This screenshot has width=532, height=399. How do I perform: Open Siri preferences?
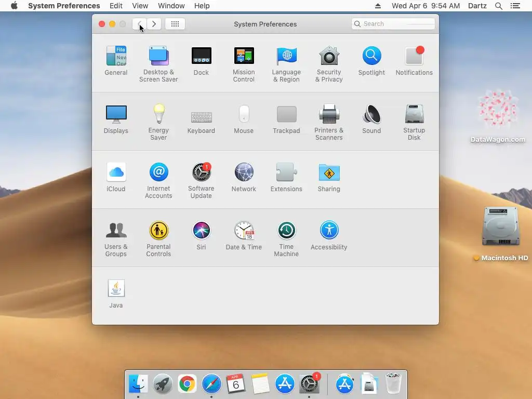[201, 235]
